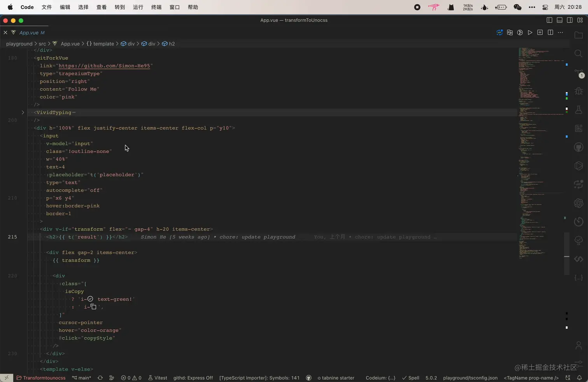Open the GitHub icon in activity bar
Viewport: 588px width, 382px height.
579,147
